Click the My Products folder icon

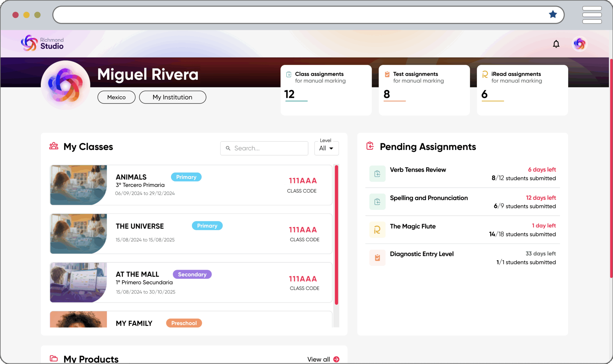pos(54,358)
